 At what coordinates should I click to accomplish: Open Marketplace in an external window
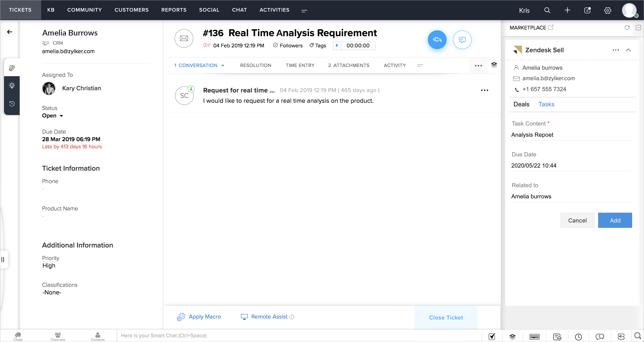point(551,27)
